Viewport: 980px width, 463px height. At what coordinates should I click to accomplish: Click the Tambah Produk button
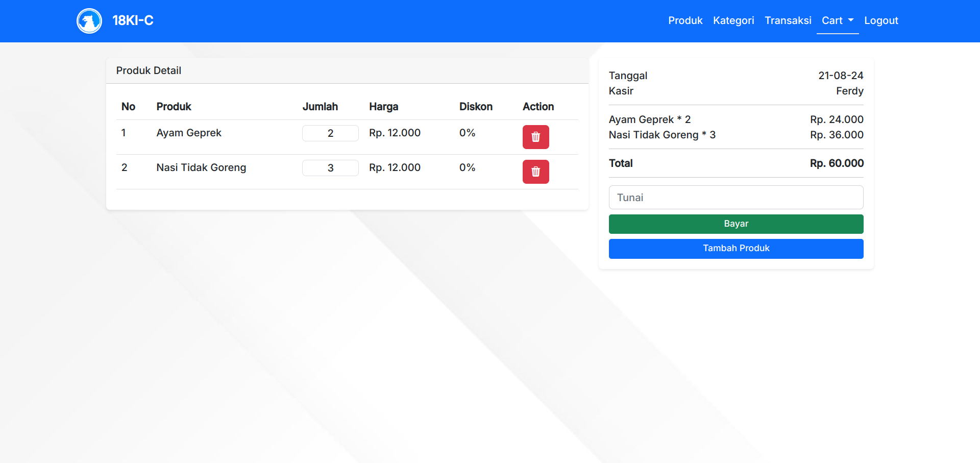[736, 249]
